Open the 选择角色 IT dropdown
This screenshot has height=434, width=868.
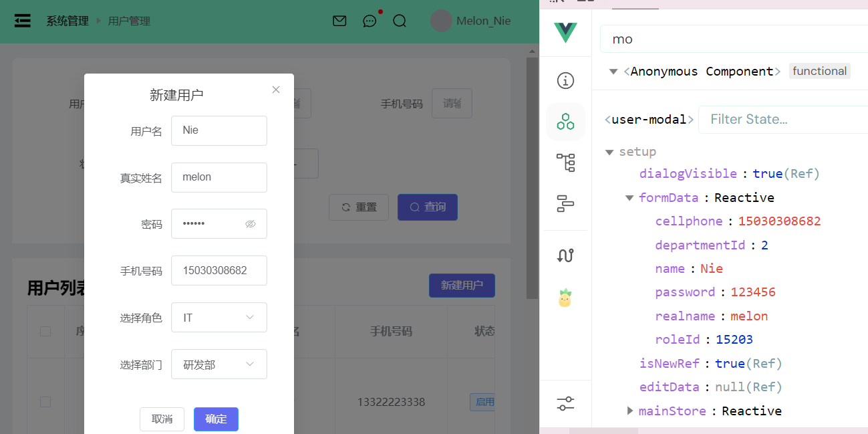tap(219, 318)
